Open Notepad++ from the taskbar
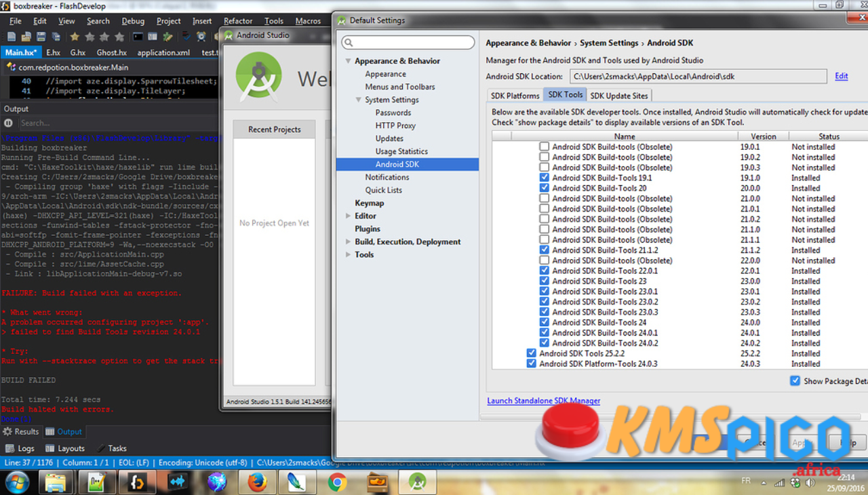The width and height of the screenshot is (868, 495). pyautogui.click(x=97, y=482)
